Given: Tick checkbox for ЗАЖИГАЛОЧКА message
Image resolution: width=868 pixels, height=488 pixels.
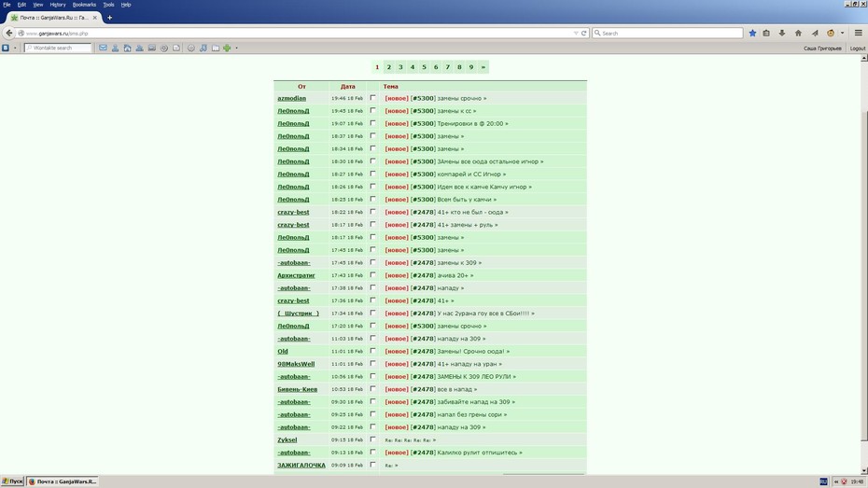Looking at the screenshot, I should [372, 465].
